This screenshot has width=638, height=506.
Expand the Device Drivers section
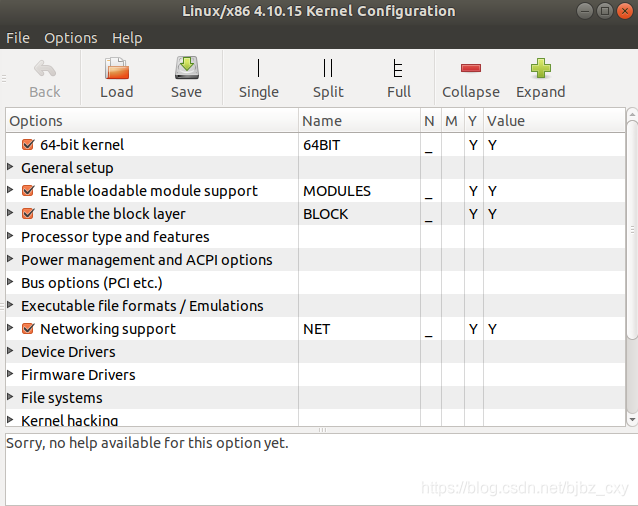click(x=11, y=351)
